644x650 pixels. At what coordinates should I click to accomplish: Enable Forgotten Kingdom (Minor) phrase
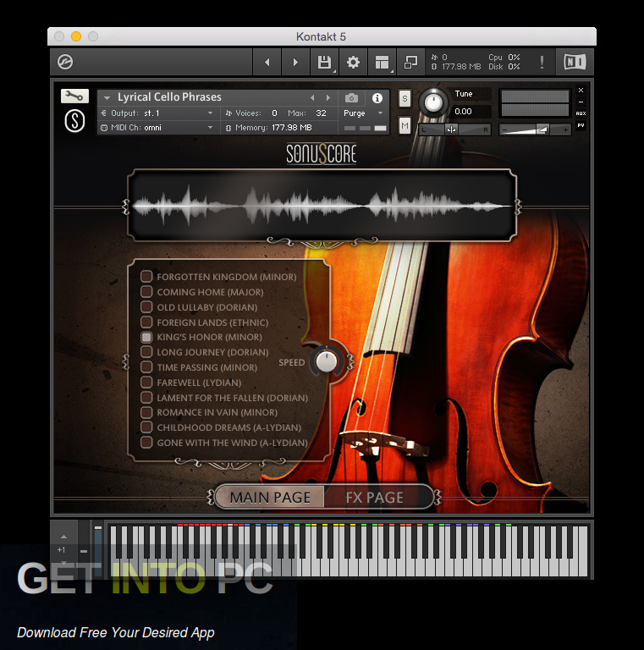(146, 277)
